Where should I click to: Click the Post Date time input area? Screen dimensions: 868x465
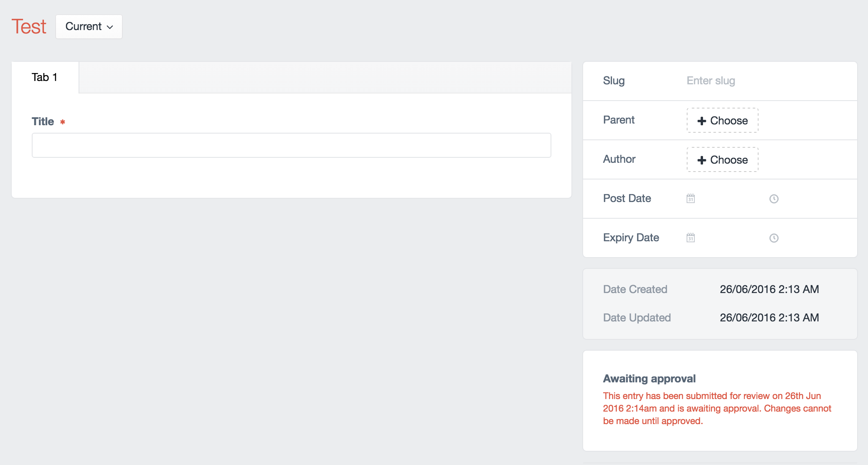pyautogui.click(x=806, y=199)
